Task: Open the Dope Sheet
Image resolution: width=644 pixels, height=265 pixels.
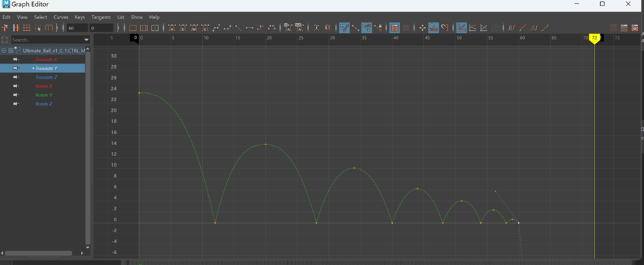Action: (624, 28)
